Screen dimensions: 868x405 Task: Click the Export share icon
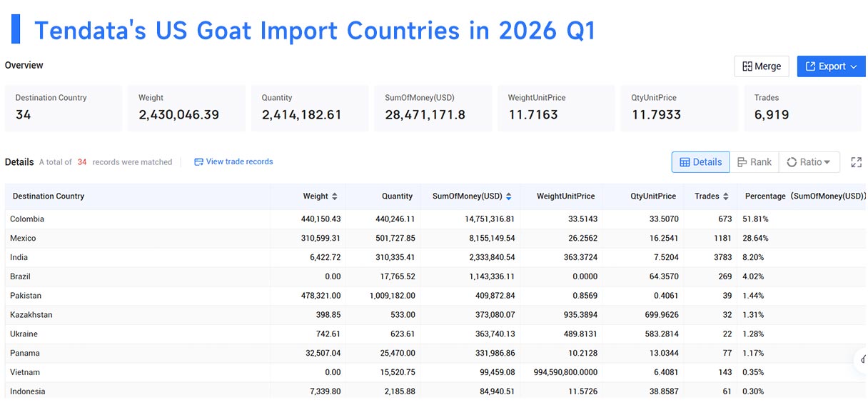810,66
